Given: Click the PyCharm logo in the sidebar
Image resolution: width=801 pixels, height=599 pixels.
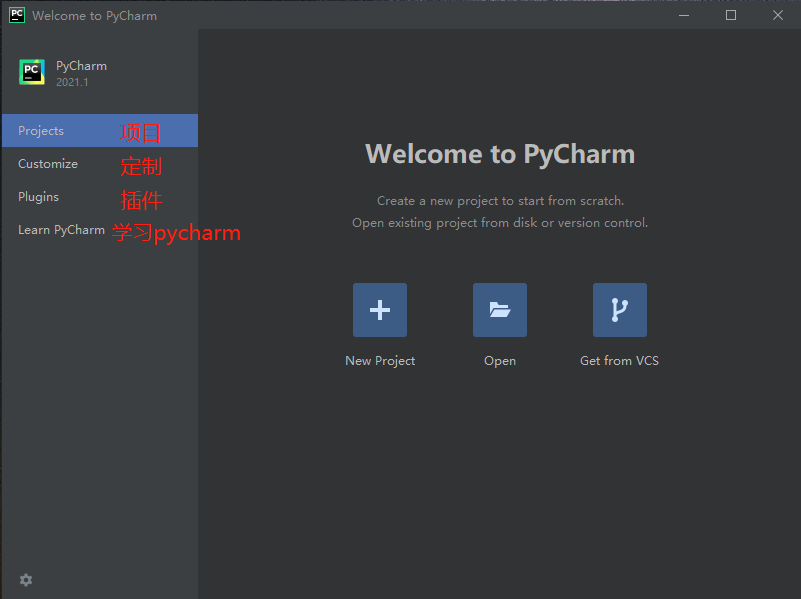Looking at the screenshot, I should 32,72.
